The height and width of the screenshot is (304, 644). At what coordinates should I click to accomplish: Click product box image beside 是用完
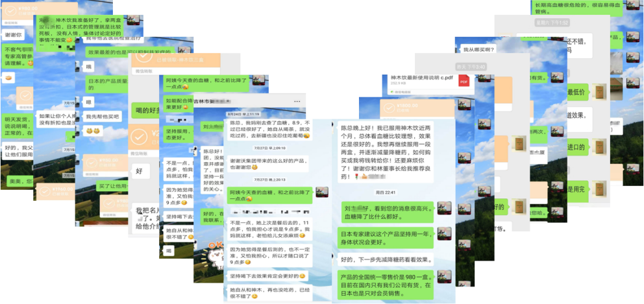(x=599, y=189)
